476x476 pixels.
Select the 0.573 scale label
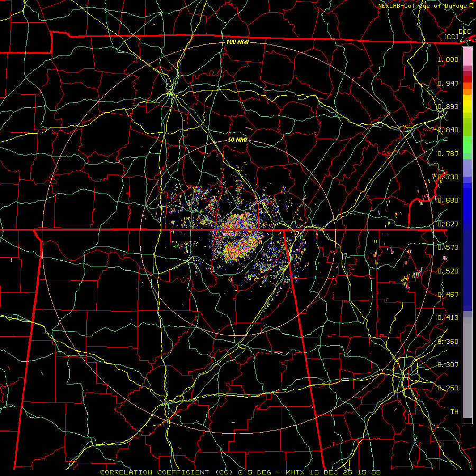448,248
